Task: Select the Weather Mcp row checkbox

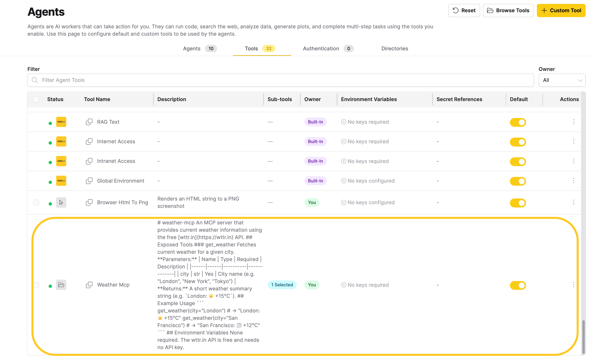Action: [x=36, y=285]
